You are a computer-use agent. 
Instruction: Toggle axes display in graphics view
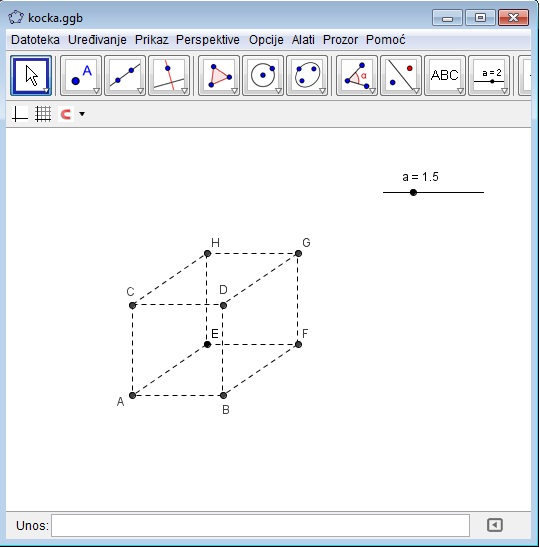point(20,114)
